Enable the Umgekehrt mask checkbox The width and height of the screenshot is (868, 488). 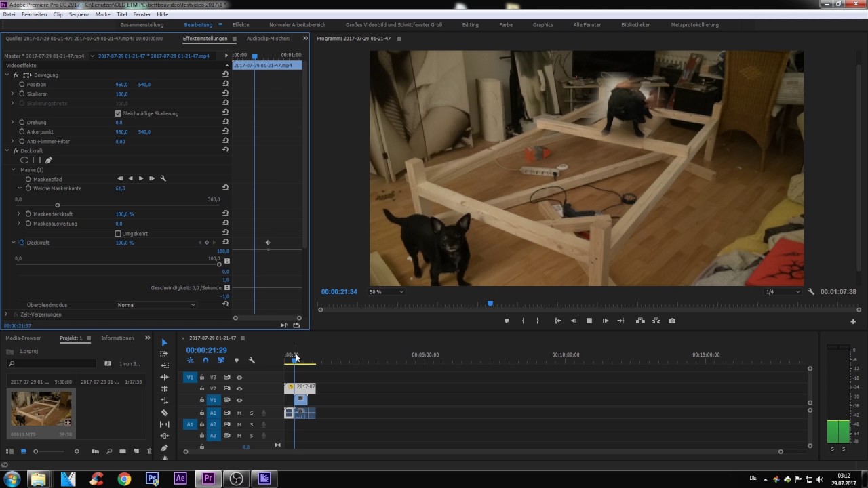coord(118,233)
